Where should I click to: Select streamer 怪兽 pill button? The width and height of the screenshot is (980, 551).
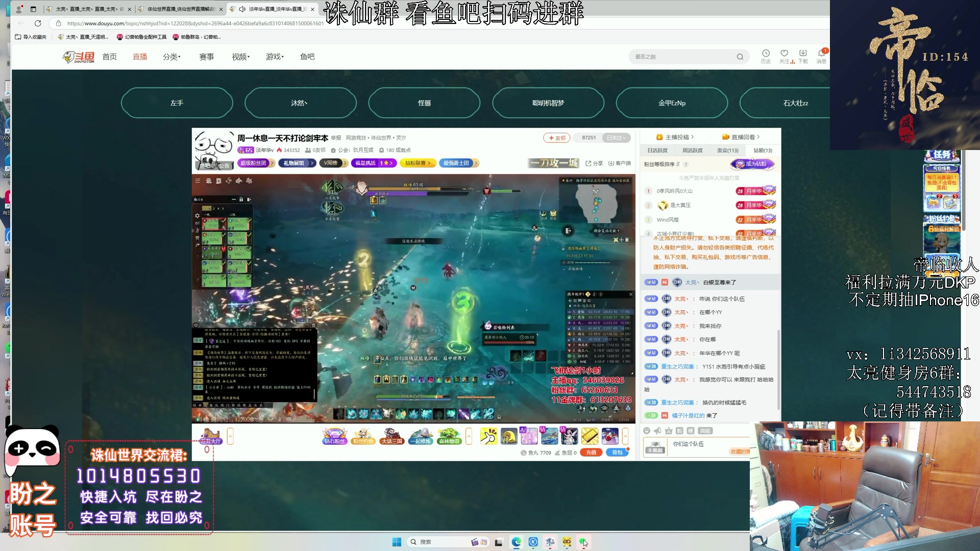[x=424, y=103]
